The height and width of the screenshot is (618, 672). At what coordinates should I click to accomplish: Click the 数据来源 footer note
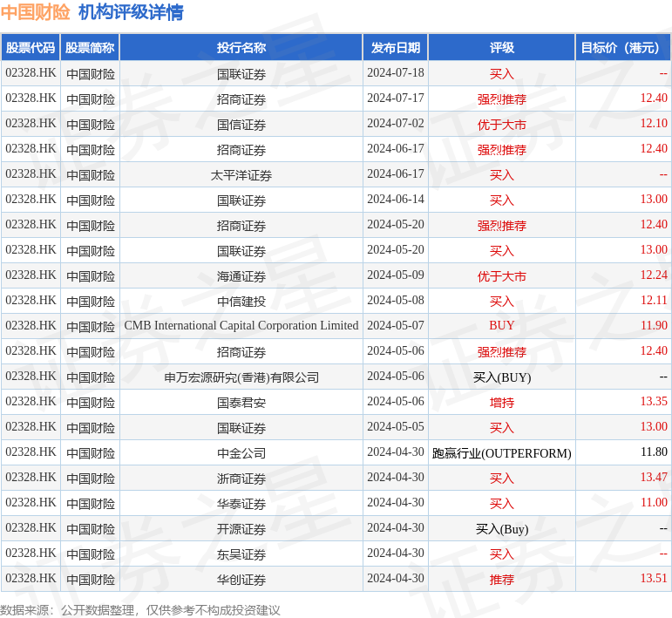tap(140, 610)
